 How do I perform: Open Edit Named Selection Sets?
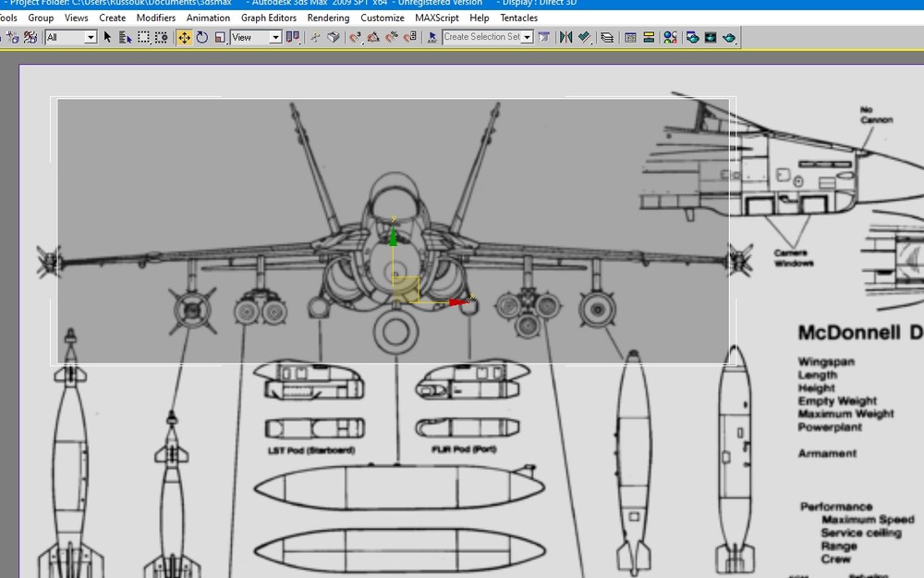tap(432, 37)
